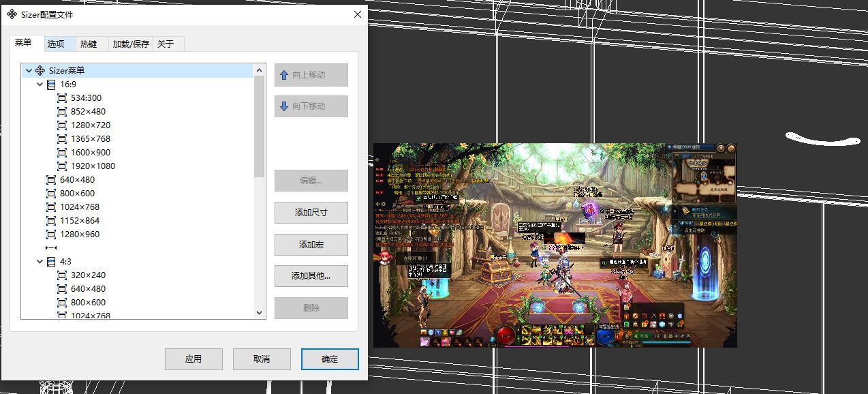This screenshot has height=394, width=868.
Task: Open the 加载/保存 tab
Action: tap(131, 44)
